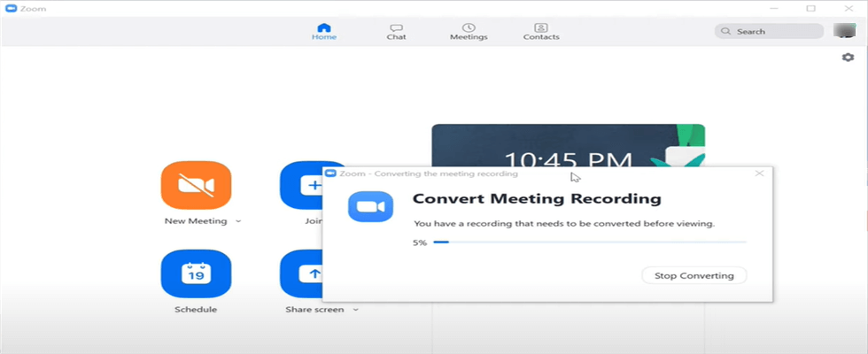Open the Schedule calendar icon
Screen dimensions: 868x354
pos(196,273)
